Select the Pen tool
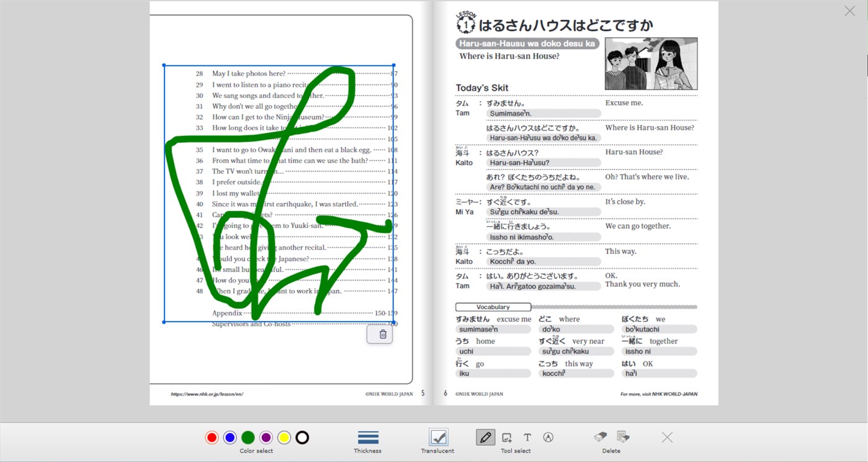Image resolution: width=868 pixels, height=462 pixels. pyautogui.click(x=485, y=437)
